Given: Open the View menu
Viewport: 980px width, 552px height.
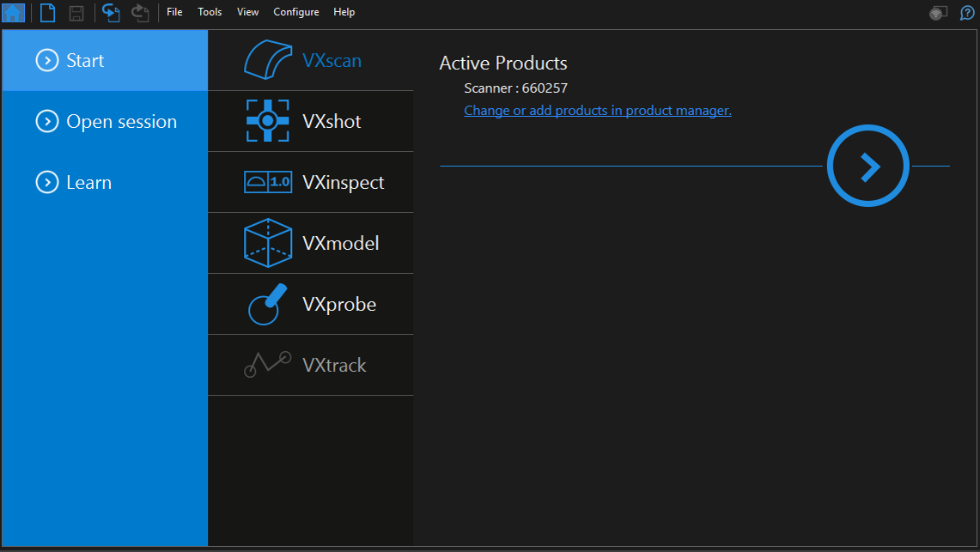Looking at the screenshot, I should 247,12.
